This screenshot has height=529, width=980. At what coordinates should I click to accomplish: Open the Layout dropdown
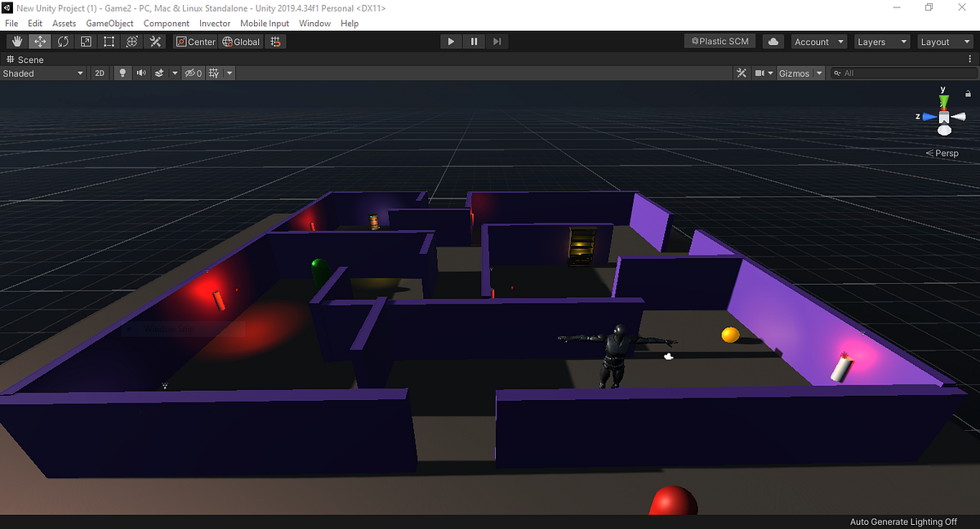pos(944,41)
